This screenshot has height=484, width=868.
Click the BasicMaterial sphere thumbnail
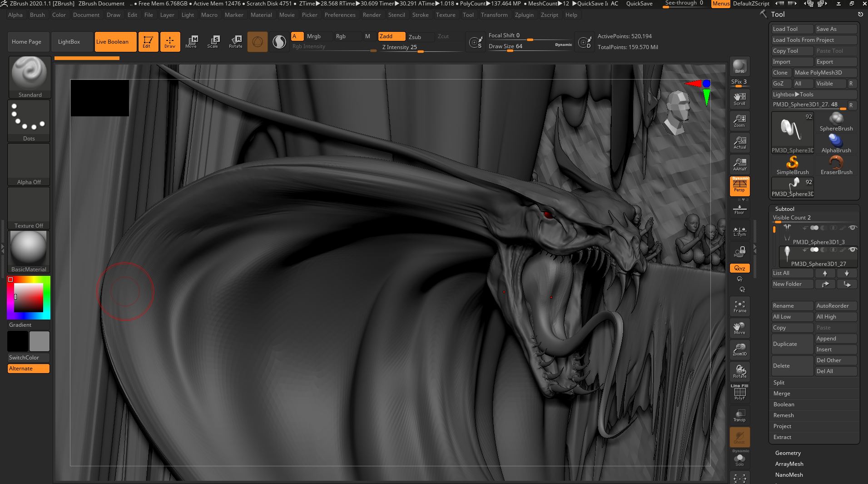pos(29,248)
